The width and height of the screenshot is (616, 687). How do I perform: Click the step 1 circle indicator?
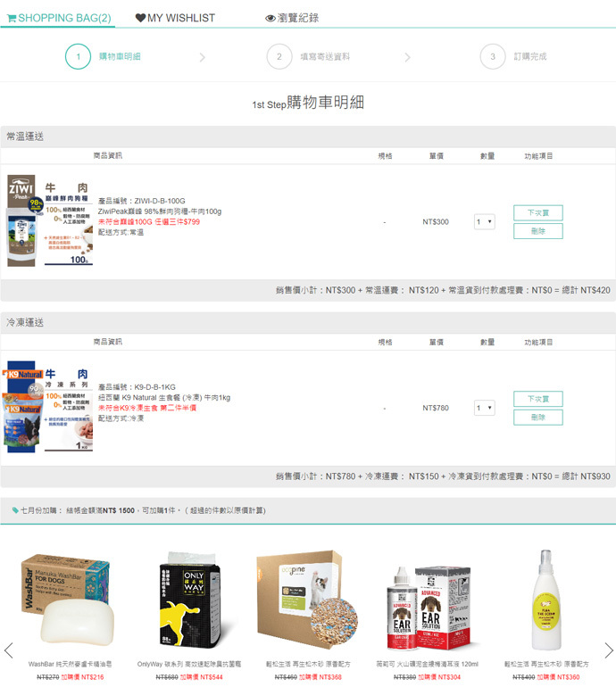[x=78, y=56]
